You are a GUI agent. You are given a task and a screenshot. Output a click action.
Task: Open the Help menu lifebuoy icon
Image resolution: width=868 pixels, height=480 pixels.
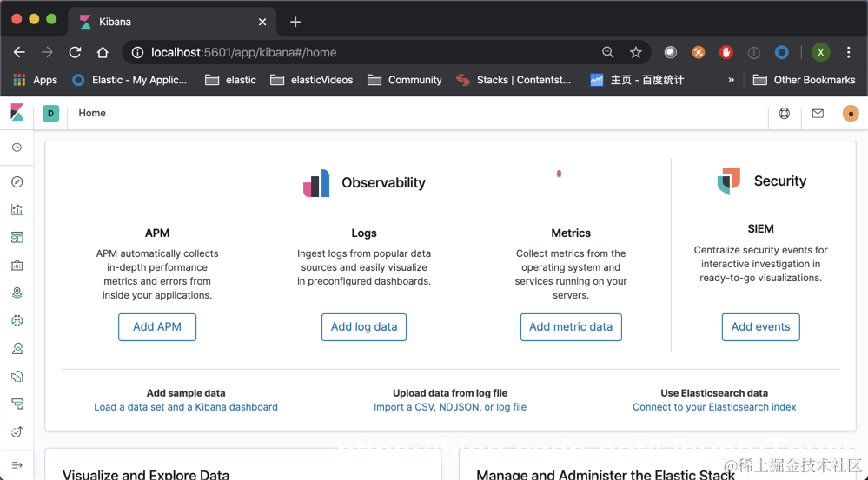click(x=785, y=114)
